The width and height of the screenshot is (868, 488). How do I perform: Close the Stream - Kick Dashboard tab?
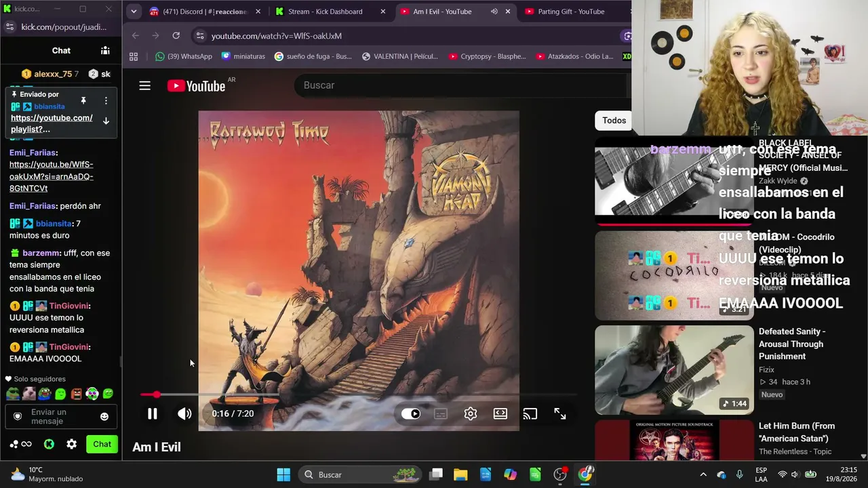click(x=382, y=12)
